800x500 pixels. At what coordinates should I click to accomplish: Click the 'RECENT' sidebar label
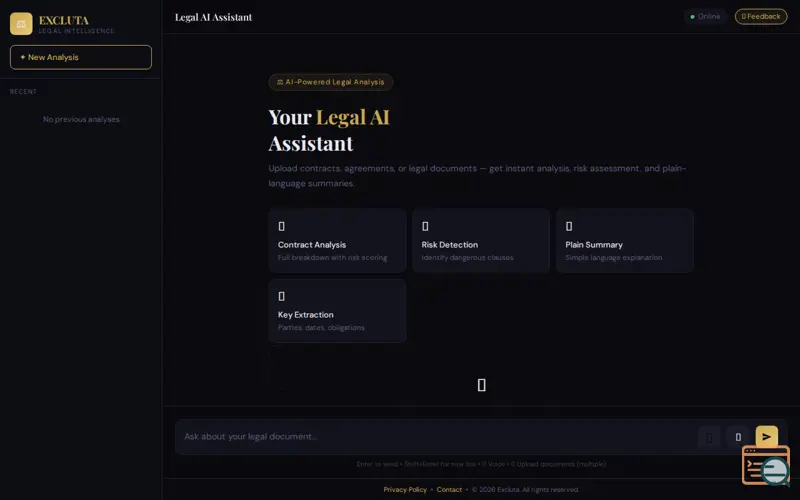(x=23, y=92)
